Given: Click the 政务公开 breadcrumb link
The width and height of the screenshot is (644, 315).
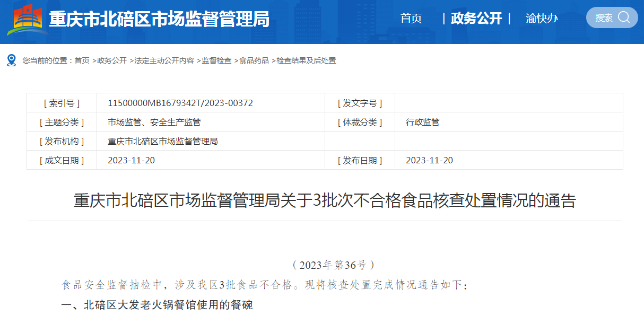Looking at the screenshot, I should (112, 60).
